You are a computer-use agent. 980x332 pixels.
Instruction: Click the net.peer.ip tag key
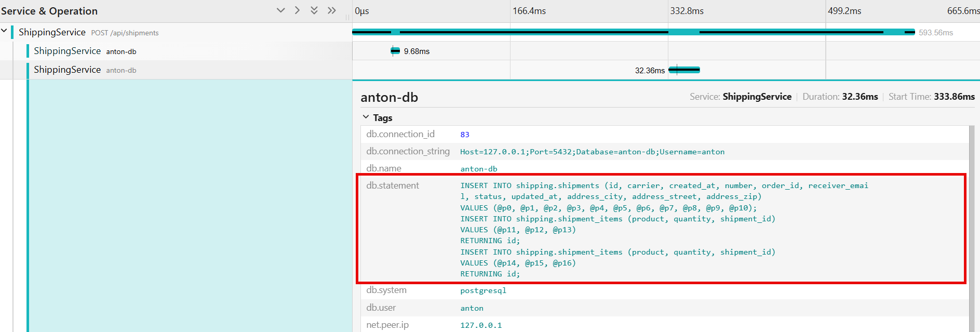[x=387, y=325]
